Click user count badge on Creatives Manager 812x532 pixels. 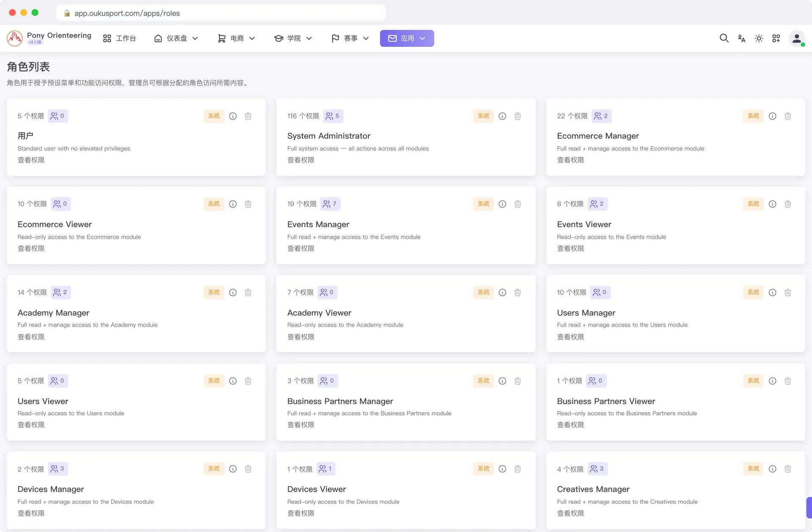coord(597,469)
